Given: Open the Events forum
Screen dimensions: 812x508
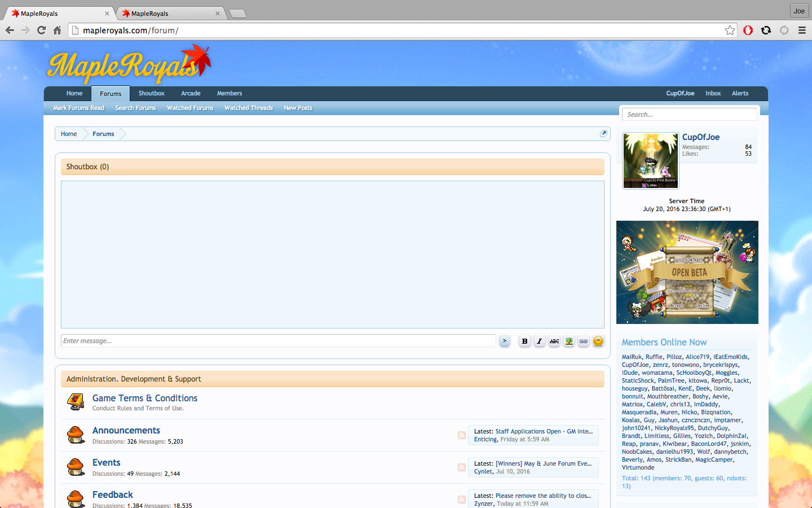Looking at the screenshot, I should pos(107,463).
